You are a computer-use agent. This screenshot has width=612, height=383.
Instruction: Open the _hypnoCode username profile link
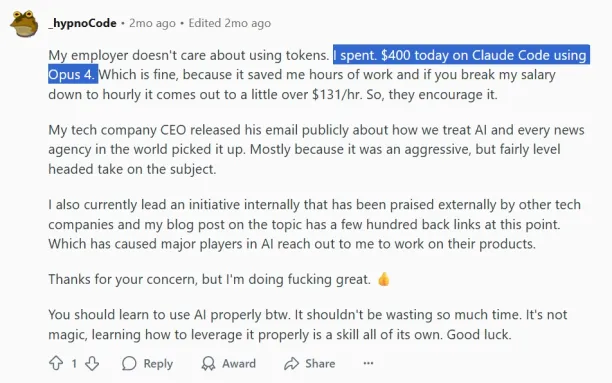(82, 23)
